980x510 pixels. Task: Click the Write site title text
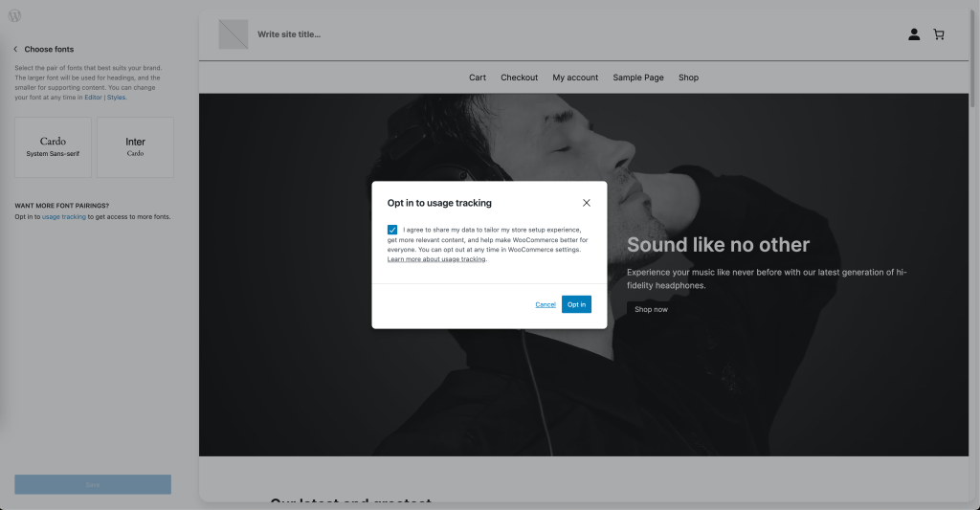[x=289, y=34]
